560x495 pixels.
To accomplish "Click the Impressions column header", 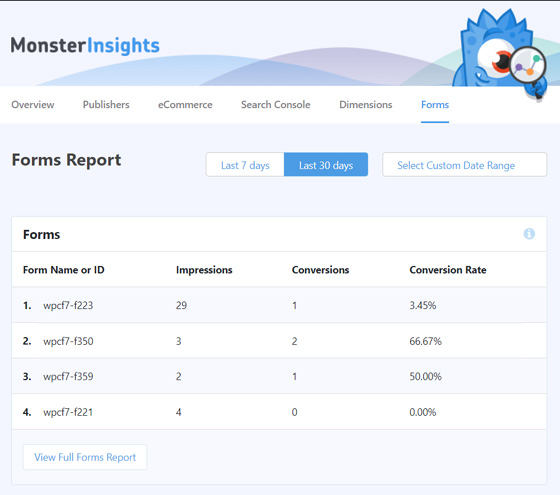I will pyautogui.click(x=204, y=270).
